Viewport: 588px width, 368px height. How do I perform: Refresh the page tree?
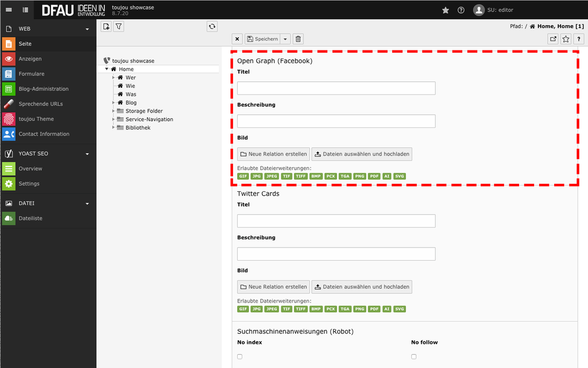pyautogui.click(x=212, y=26)
